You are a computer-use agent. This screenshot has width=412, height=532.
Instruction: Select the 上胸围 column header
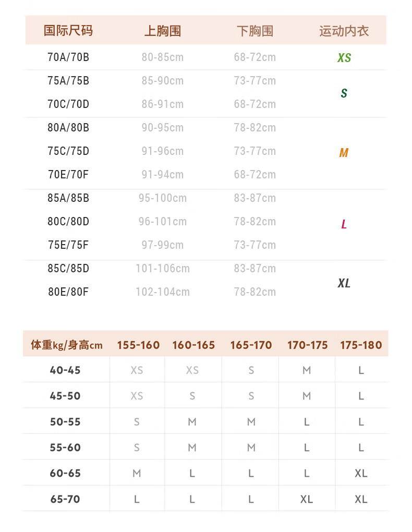coord(162,31)
